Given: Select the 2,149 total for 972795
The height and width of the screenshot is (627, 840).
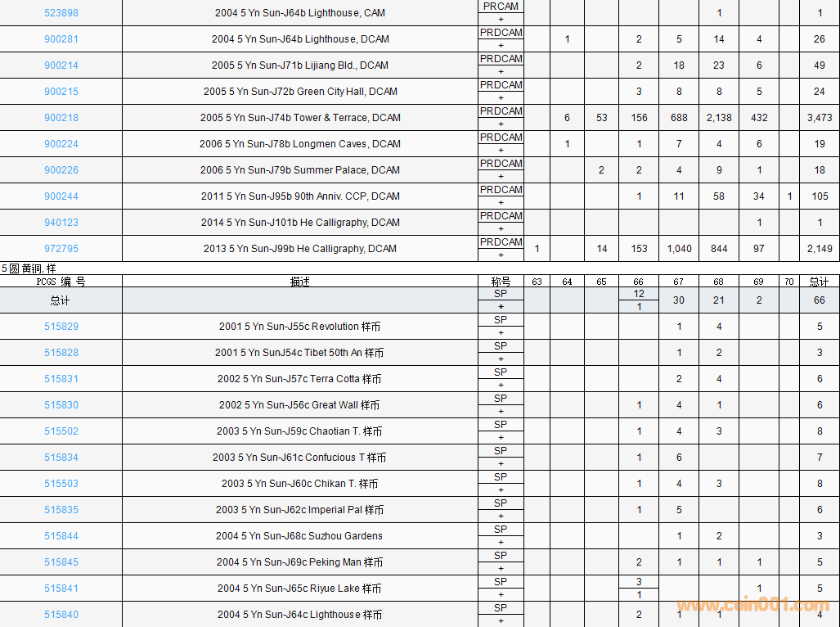Looking at the screenshot, I should (x=819, y=249).
